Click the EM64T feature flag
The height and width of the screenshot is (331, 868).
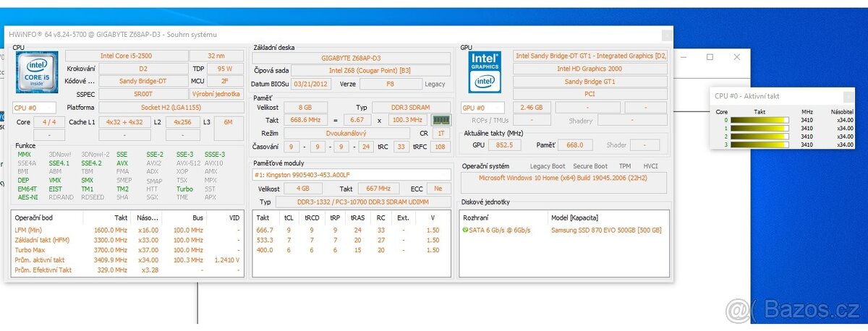point(26,189)
